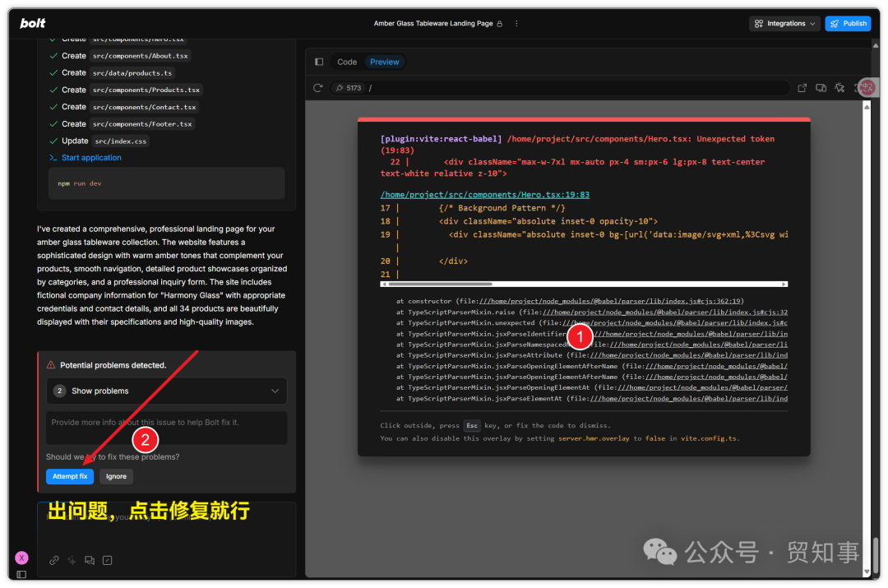Attach a file with link icon
This screenshot has height=588, width=888.
coord(54,560)
